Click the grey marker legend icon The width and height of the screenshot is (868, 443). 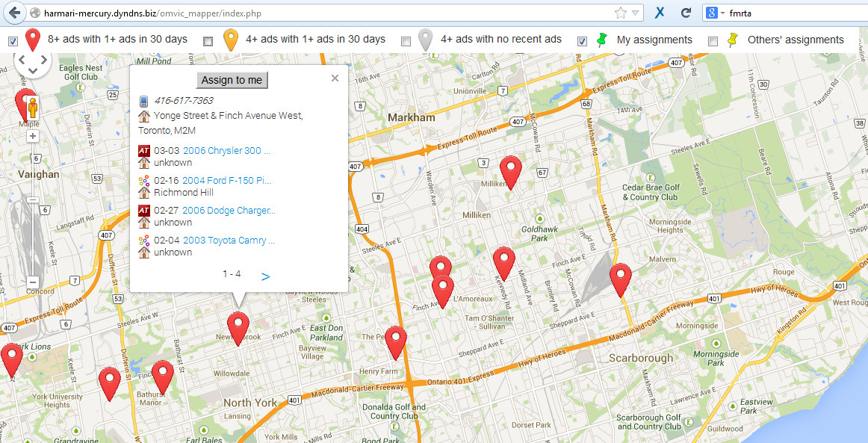425,40
